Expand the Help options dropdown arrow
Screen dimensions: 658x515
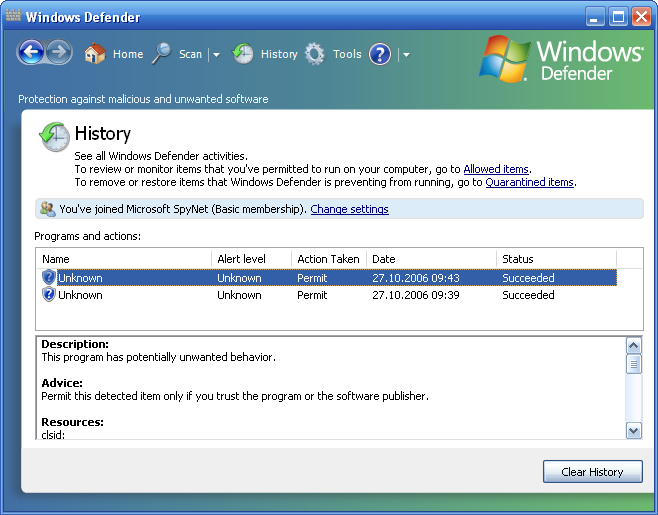click(406, 55)
